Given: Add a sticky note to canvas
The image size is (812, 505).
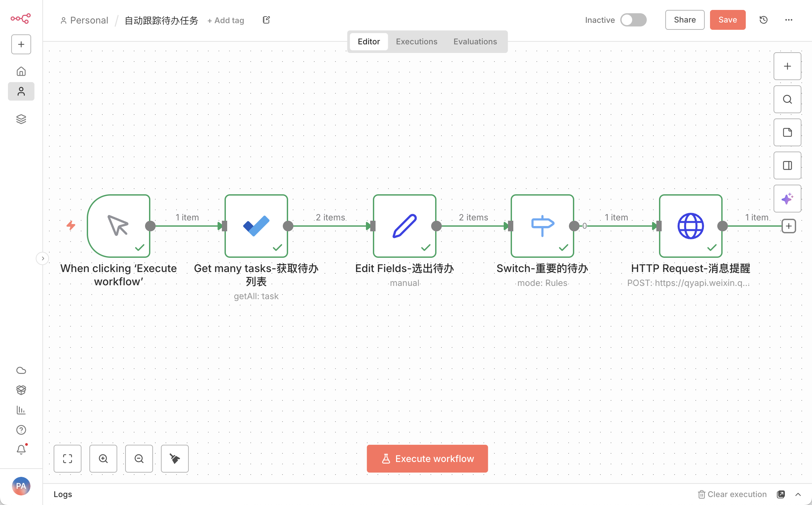Looking at the screenshot, I should point(787,132).
